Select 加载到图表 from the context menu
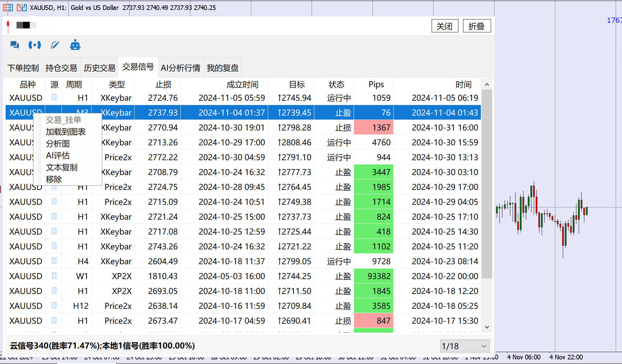 pyautogui.click(x=66, y=132)
